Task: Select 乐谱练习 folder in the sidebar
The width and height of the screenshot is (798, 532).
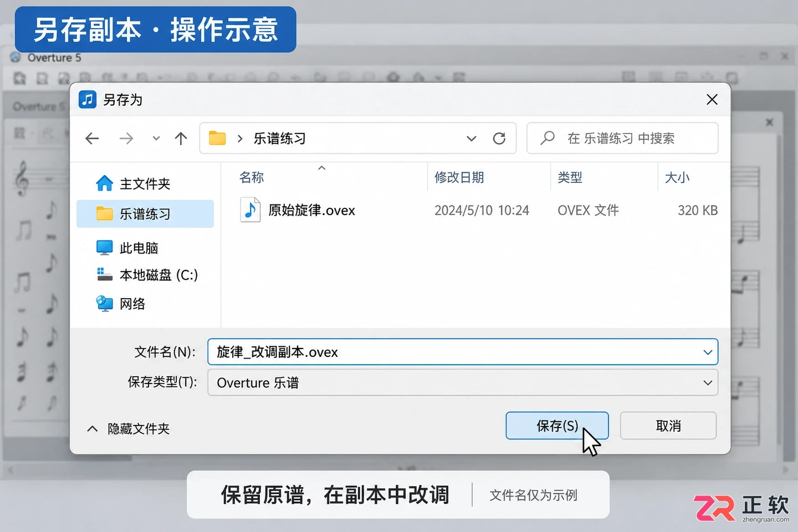Action: (145, 214)
